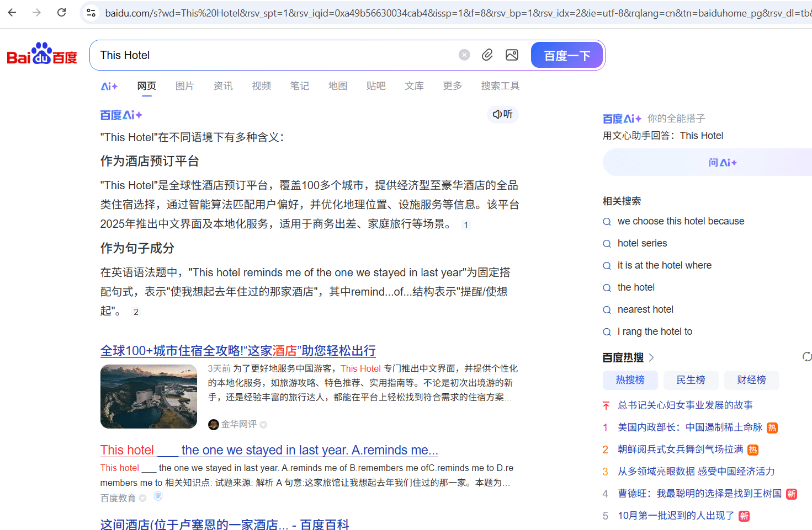This screenshot has height=530, width=812.
Task: Open image search camera icon
Action: pos(512,55)
